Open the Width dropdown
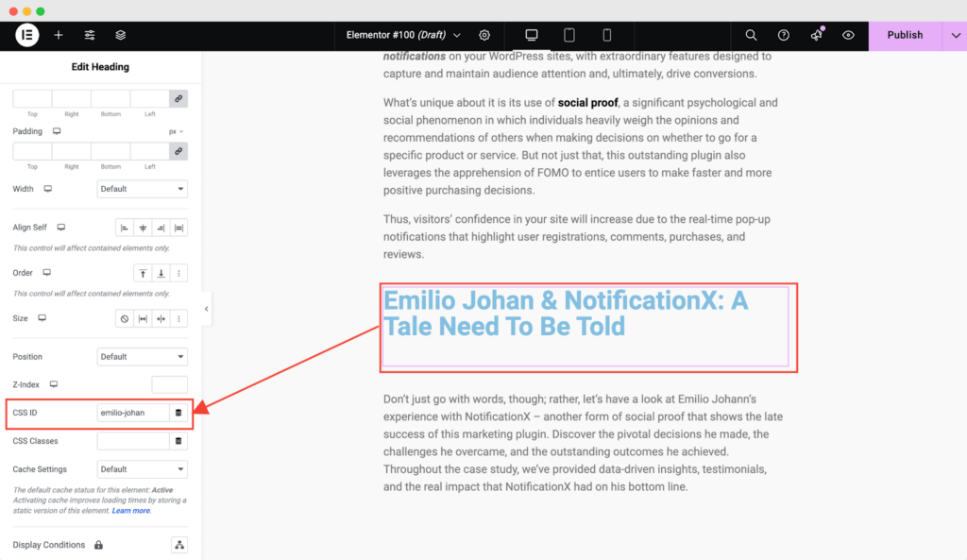967x560 pixels. (142, 189)
